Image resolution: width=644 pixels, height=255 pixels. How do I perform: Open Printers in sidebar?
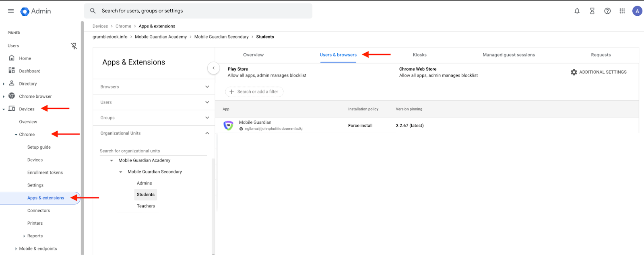click(x=35, y=223)
